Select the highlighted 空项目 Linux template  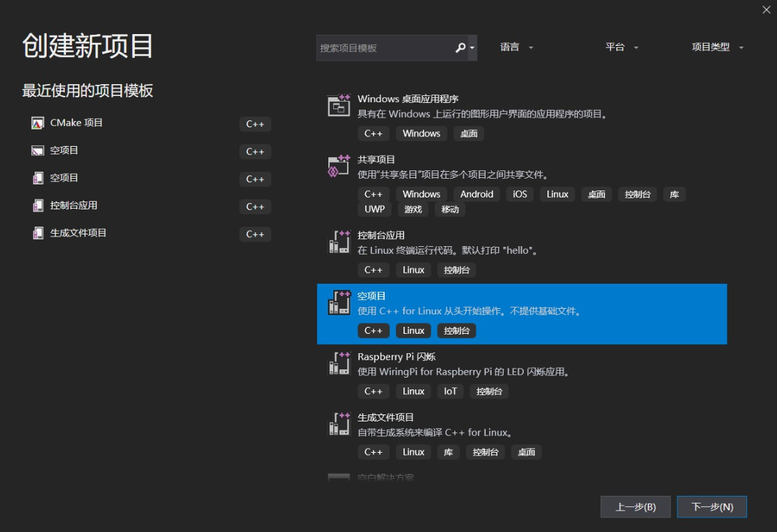[522, 314]
